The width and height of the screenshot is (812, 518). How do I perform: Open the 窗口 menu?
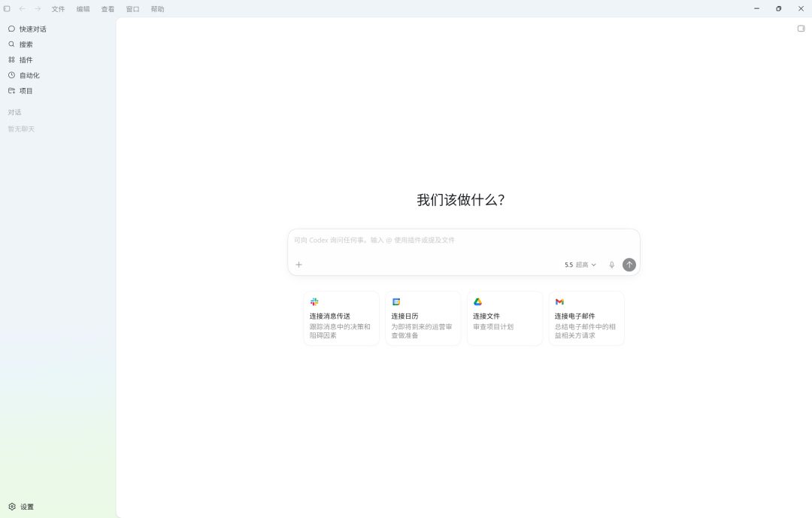(x=132, y=9)
